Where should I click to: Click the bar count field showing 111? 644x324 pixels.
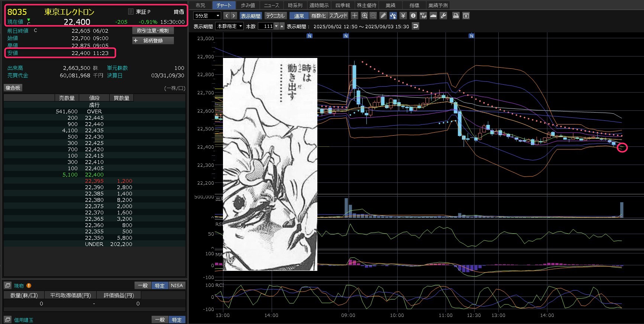pos(266,26)
